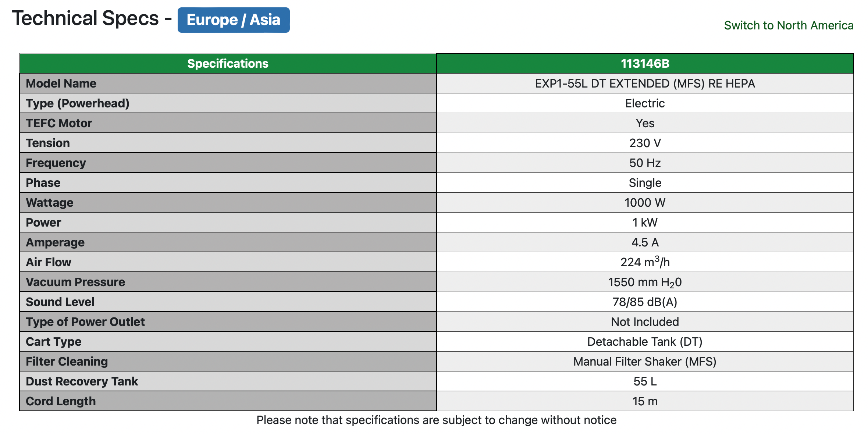Click the TEFC Motor Yes value
Screen dimensions: 868x434
(645, 123)
